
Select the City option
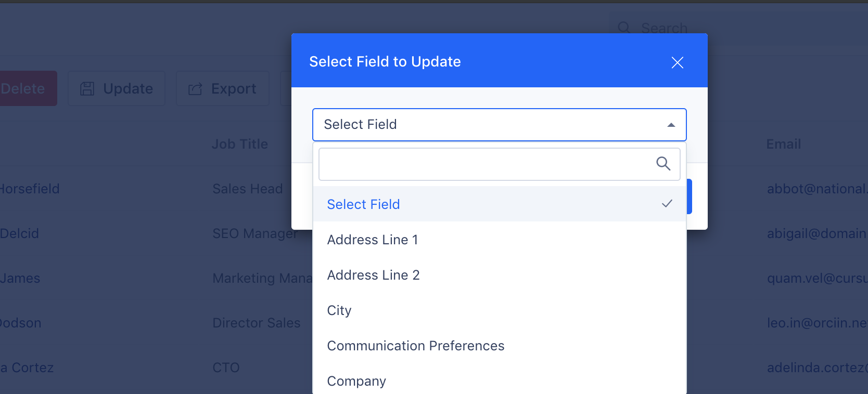500,310
